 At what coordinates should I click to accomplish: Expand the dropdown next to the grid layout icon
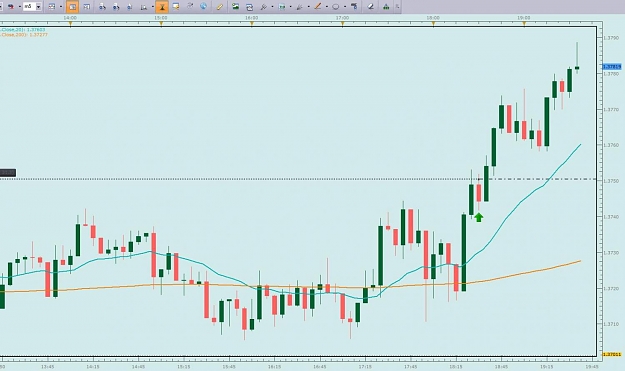(61, 6)
